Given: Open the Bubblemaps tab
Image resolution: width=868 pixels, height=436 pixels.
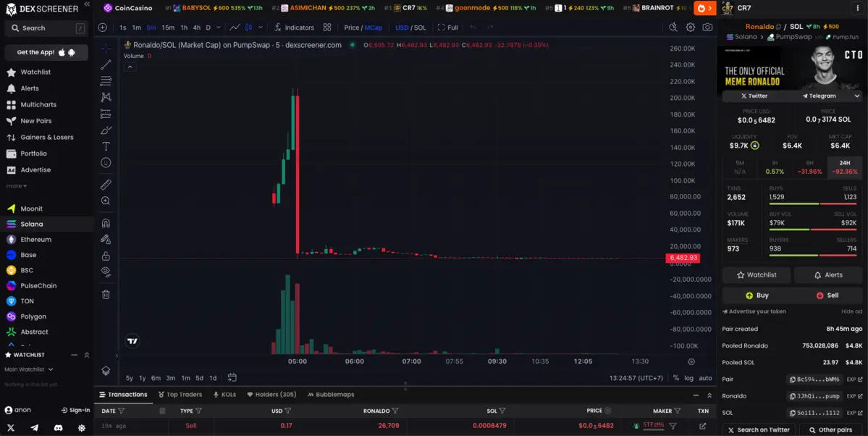Looking at the screenshot, I should click(x=331, y=395).
